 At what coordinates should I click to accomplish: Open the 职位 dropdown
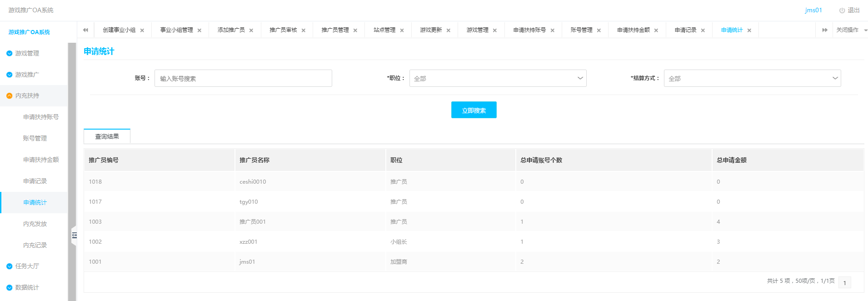(x=498, y=78)
